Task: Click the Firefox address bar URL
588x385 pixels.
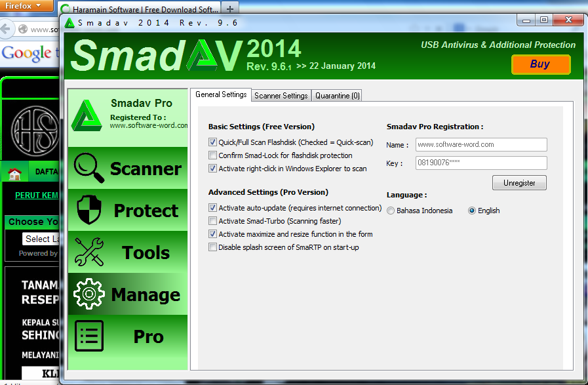Action: click(45, 30)
